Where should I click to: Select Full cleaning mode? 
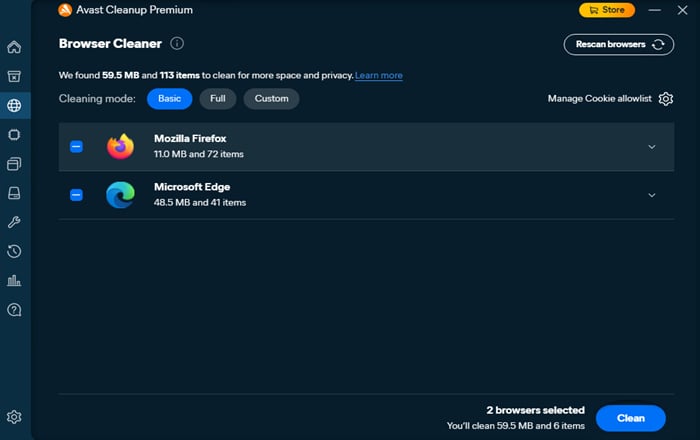217,99
